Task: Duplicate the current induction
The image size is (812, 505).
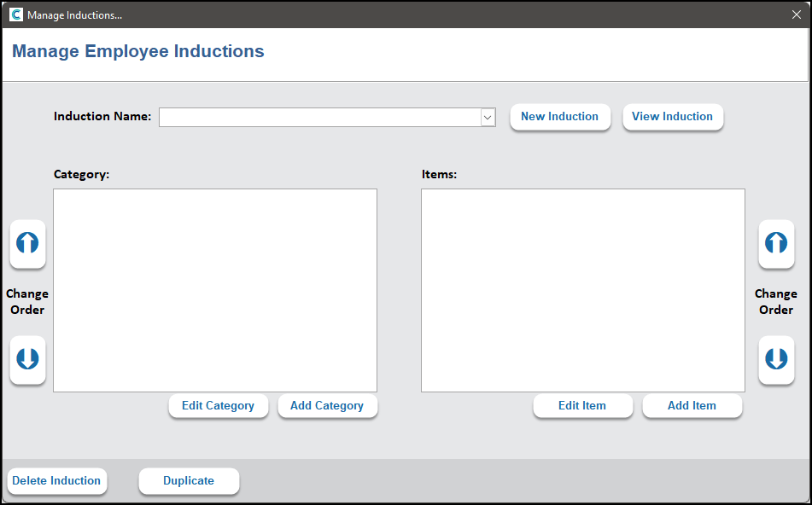Action: 189,481
